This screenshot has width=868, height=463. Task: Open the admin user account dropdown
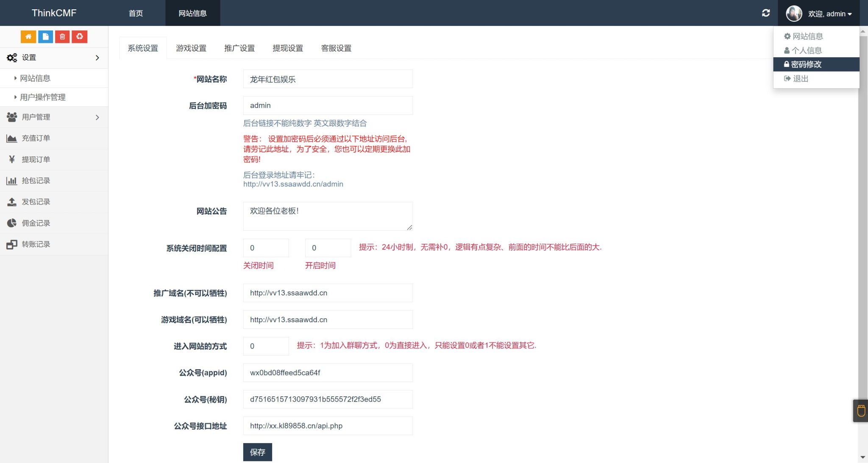point(828,13)
